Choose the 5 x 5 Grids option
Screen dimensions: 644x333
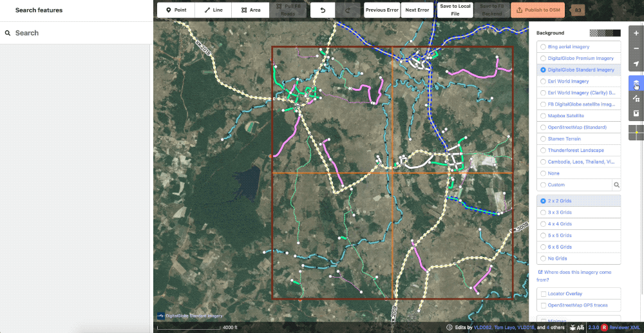pyautogui.click(x=579, y=235)
